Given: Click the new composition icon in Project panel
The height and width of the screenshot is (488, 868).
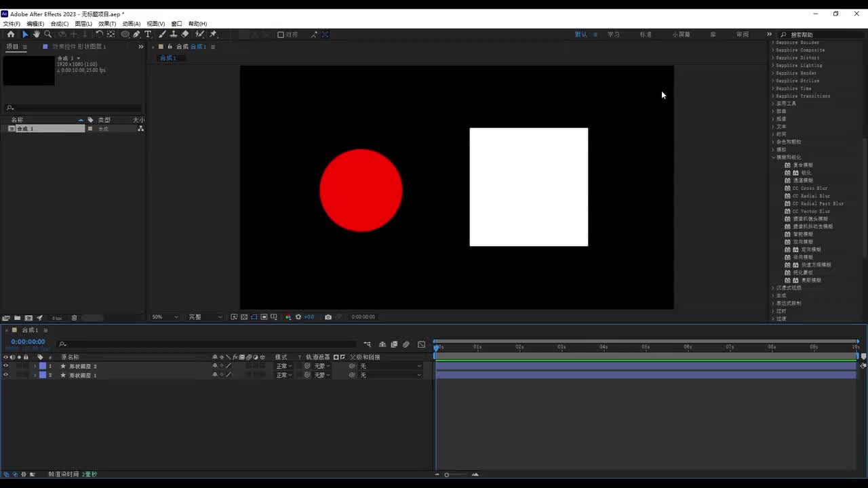Looking at the screenshot, I should click(x=28, y=318).
